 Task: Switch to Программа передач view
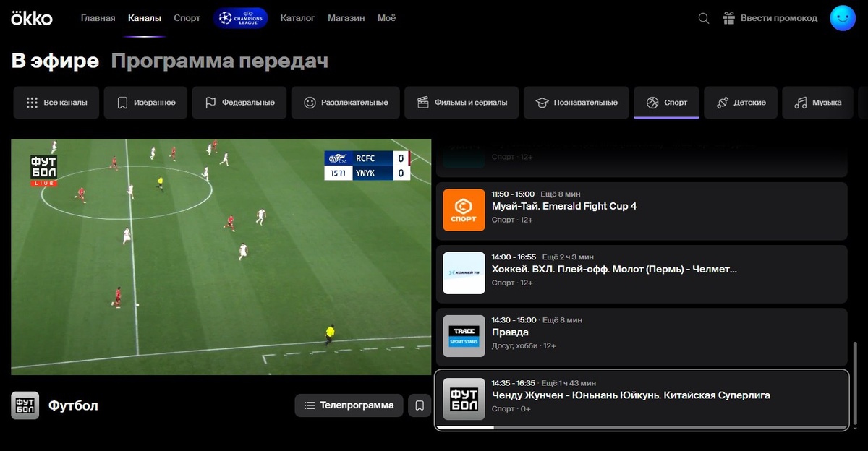click(220, 61)
